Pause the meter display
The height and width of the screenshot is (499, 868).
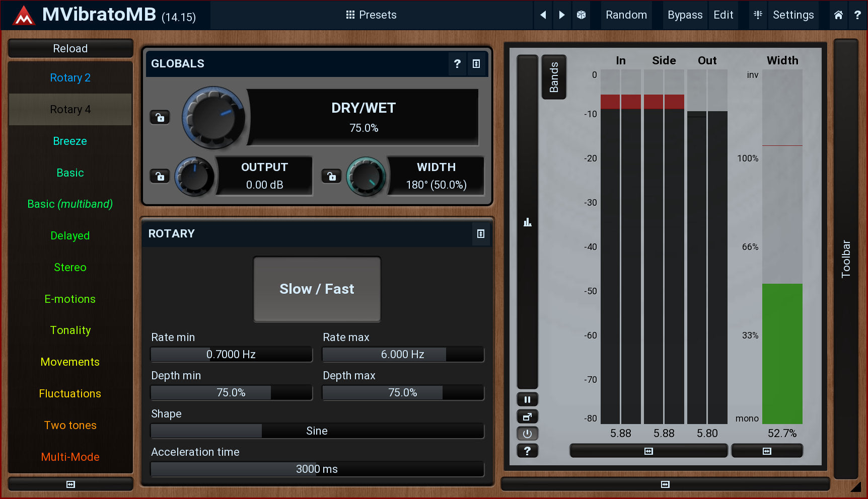(527, 400)
